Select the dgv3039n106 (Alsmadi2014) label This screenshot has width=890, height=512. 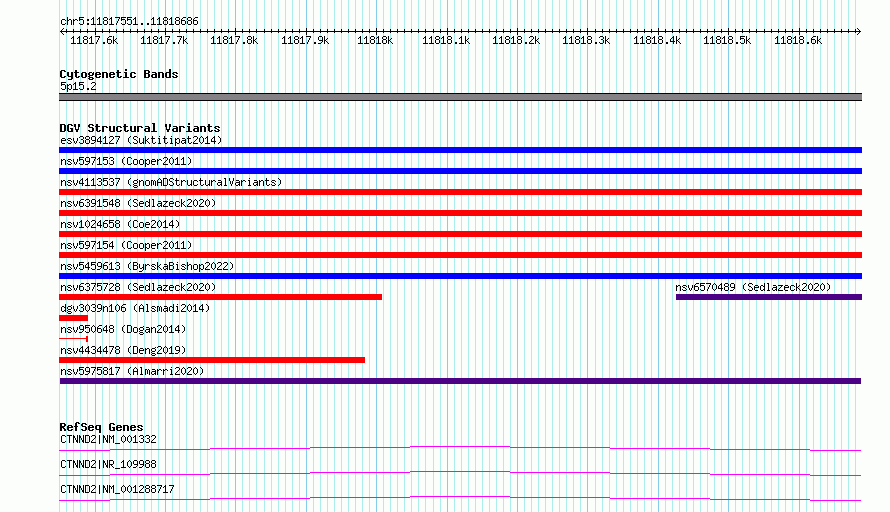pos(135,308)
